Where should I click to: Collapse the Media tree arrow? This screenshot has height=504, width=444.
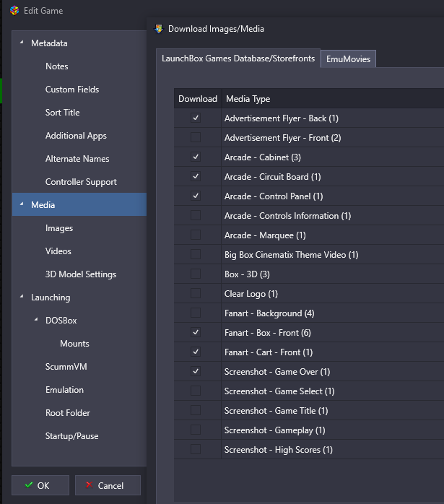22,204
